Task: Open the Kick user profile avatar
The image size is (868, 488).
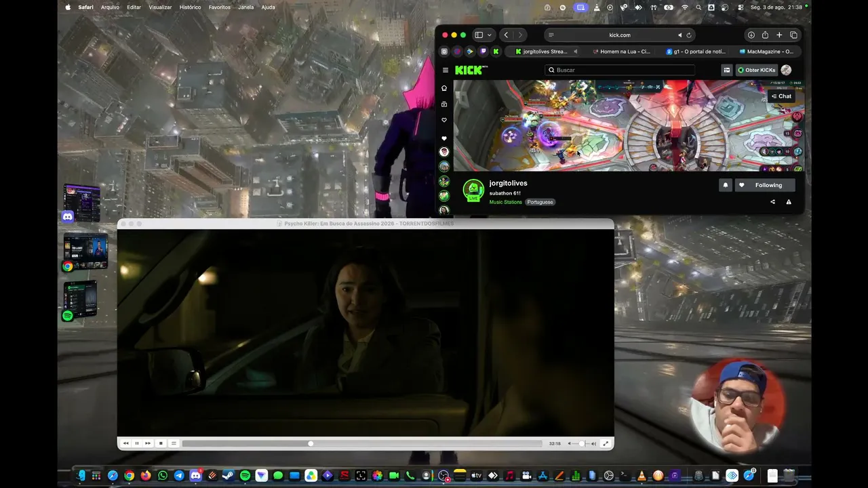Action: [x=786, y=70]
